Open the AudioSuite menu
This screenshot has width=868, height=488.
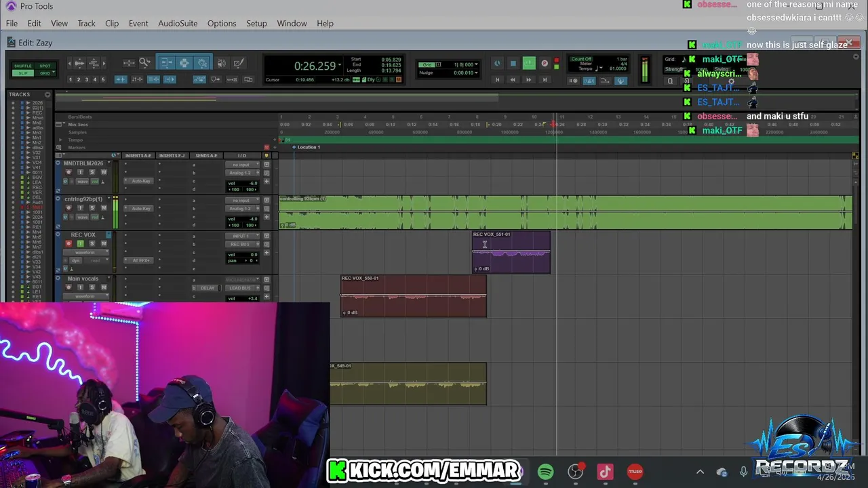point(178,23)
